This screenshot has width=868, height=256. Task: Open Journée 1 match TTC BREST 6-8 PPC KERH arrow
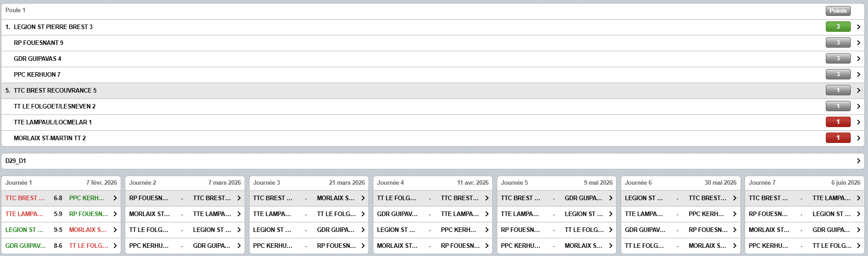tap(115, 198)
